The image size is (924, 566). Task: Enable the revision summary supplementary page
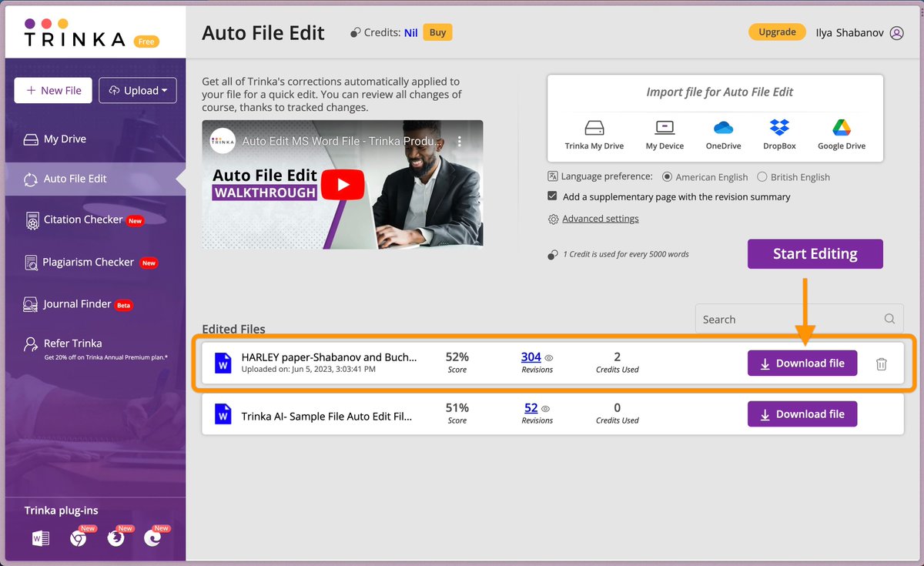pos(552,196)
